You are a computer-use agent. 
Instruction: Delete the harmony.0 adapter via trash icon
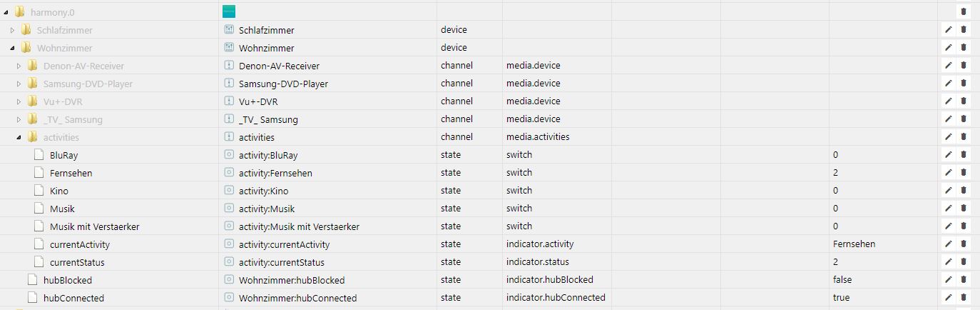point(964,11)
